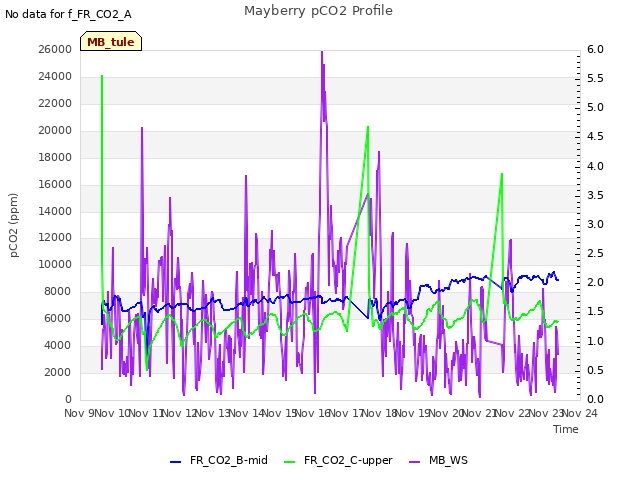Screen dimensions: 640x480
Task: Click the blue FR_CO2_B-mid legend color marker
Action: pos(175,462)
